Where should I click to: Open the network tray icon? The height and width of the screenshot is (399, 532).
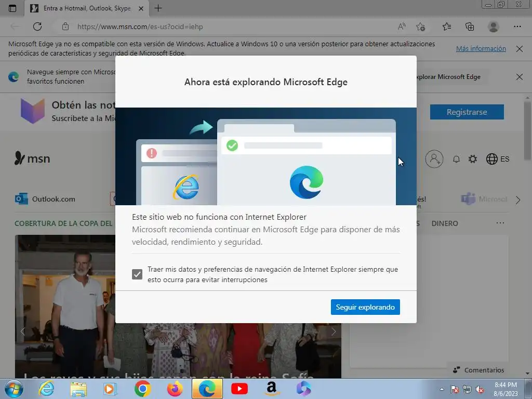pos(467,390)
